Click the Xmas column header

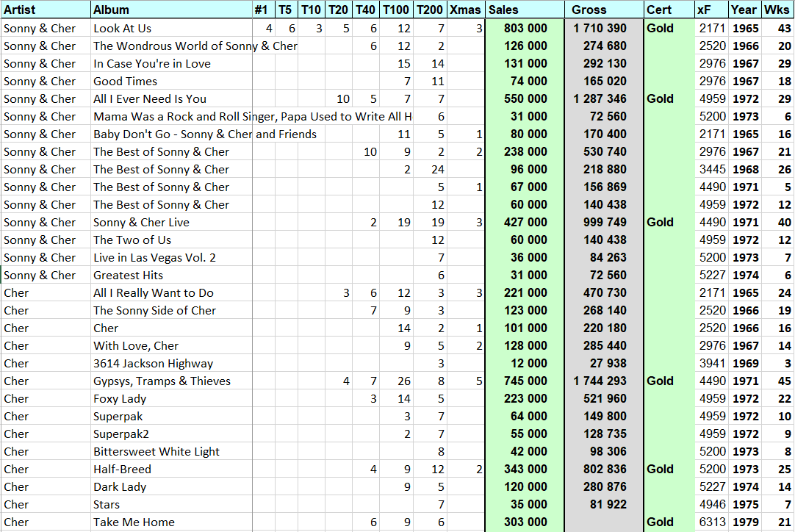click(465, 10)
